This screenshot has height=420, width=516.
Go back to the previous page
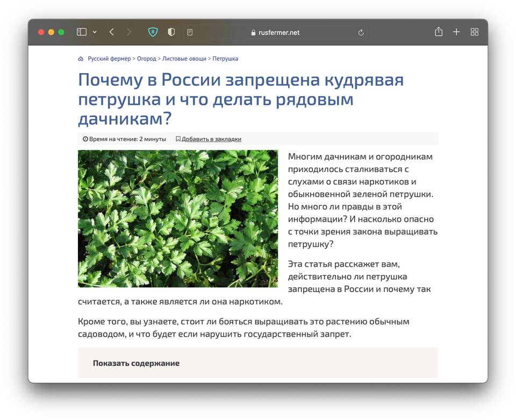112,32
